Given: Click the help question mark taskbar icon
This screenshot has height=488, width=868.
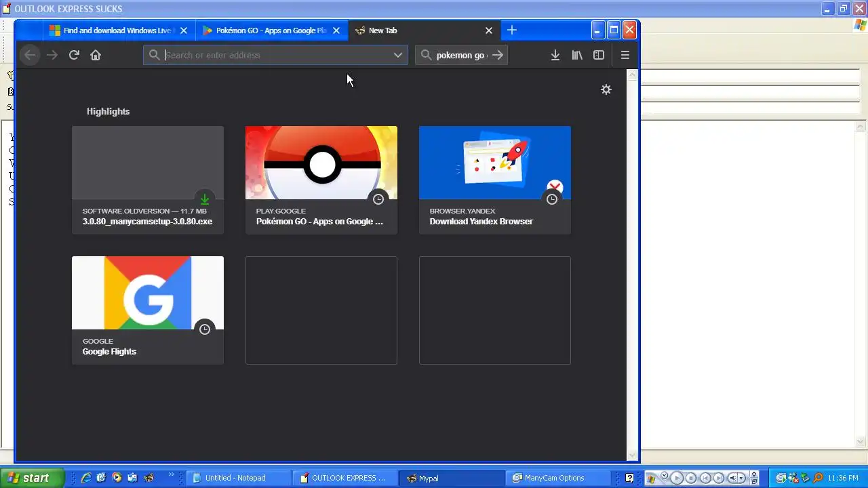Looking at the screenshot, I should [629, 478].
